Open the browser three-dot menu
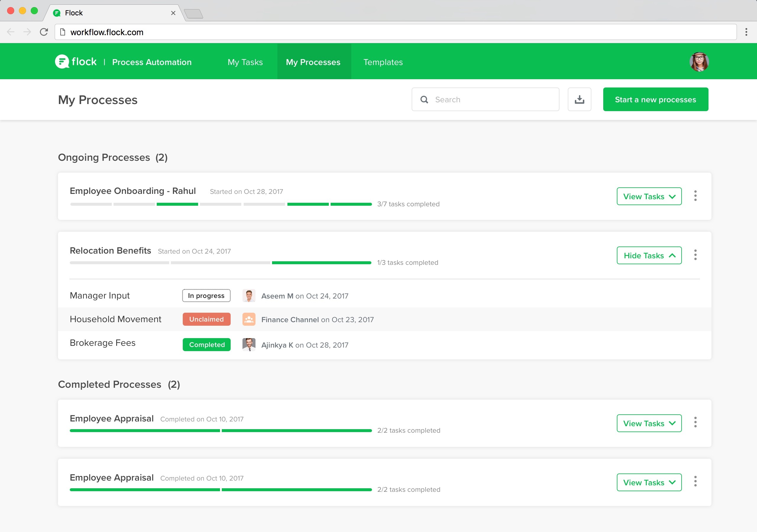The height and width of the screenshot is (532, 757). 746,32
